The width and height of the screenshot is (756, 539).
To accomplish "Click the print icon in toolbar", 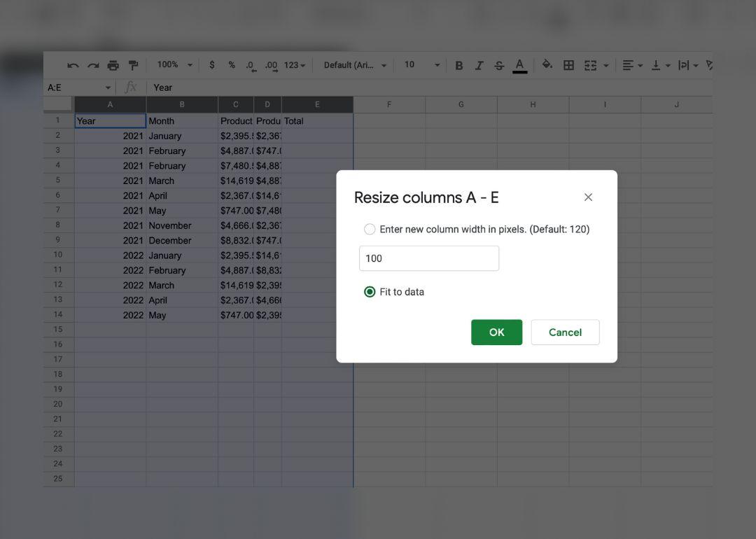I will [113, 65].
